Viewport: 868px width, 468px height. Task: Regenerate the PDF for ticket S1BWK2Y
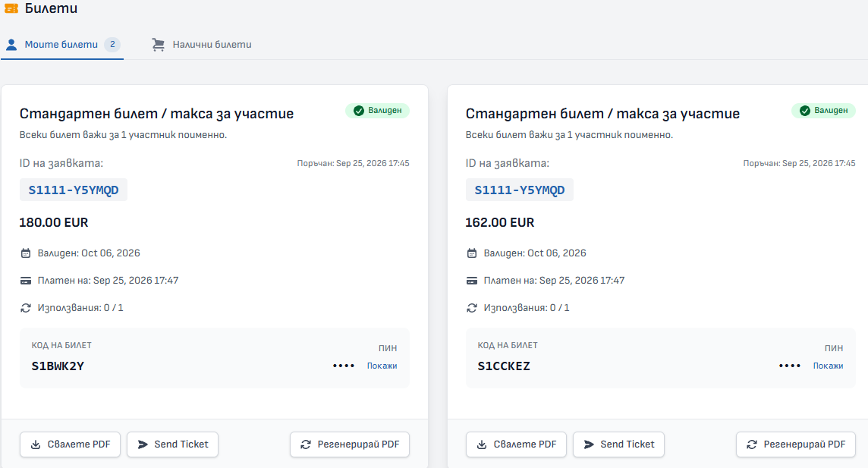point(350,444)
